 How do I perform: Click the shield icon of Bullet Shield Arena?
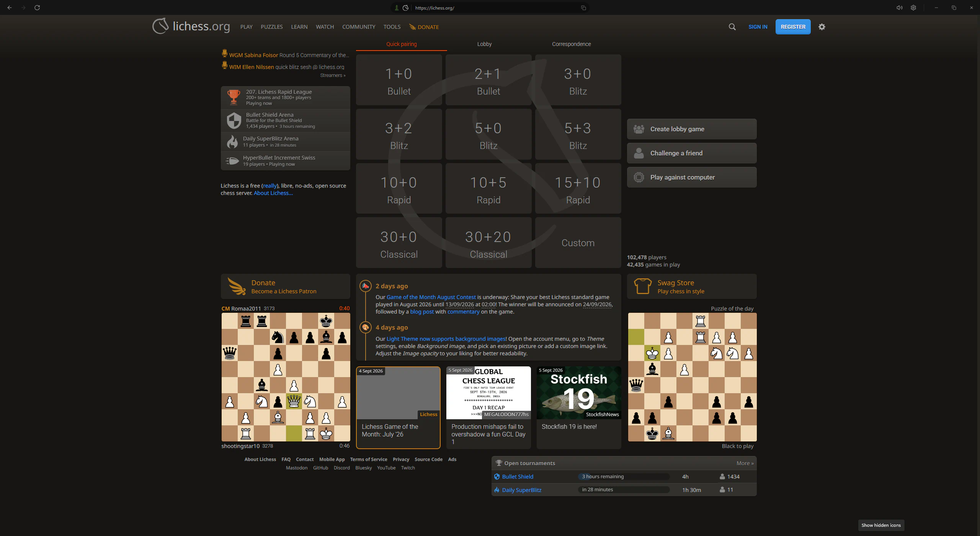(x=234, y=120)
